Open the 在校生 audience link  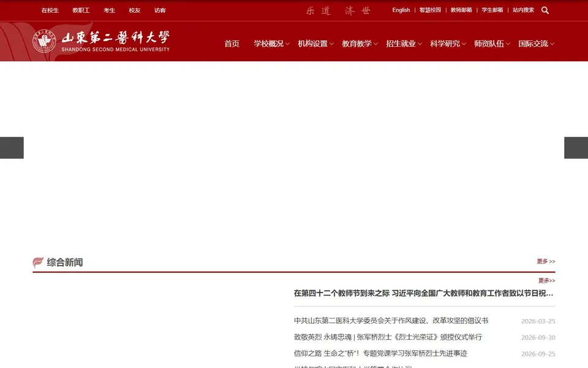(50, 10)
